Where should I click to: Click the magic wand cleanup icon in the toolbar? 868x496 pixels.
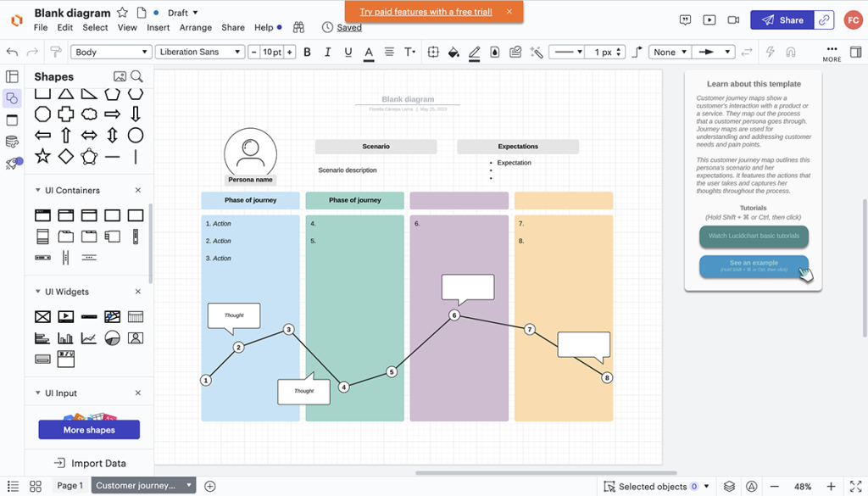point(536,52)
